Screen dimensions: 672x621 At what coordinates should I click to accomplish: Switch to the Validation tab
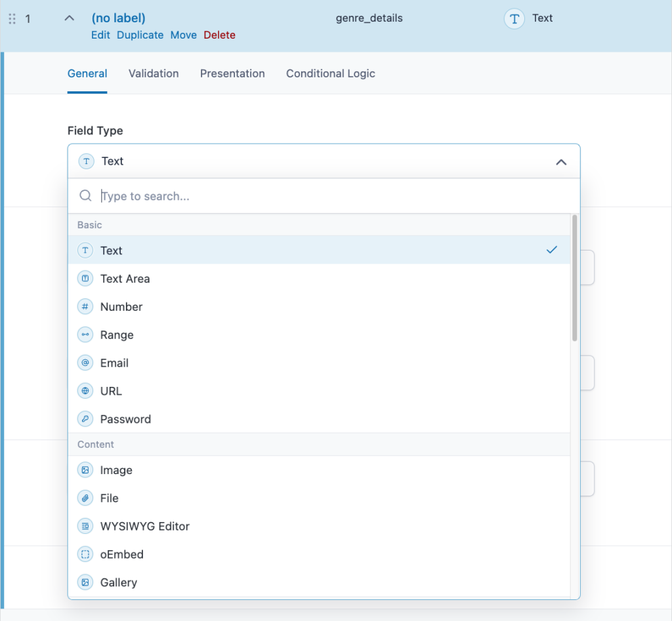coord(154,73)
